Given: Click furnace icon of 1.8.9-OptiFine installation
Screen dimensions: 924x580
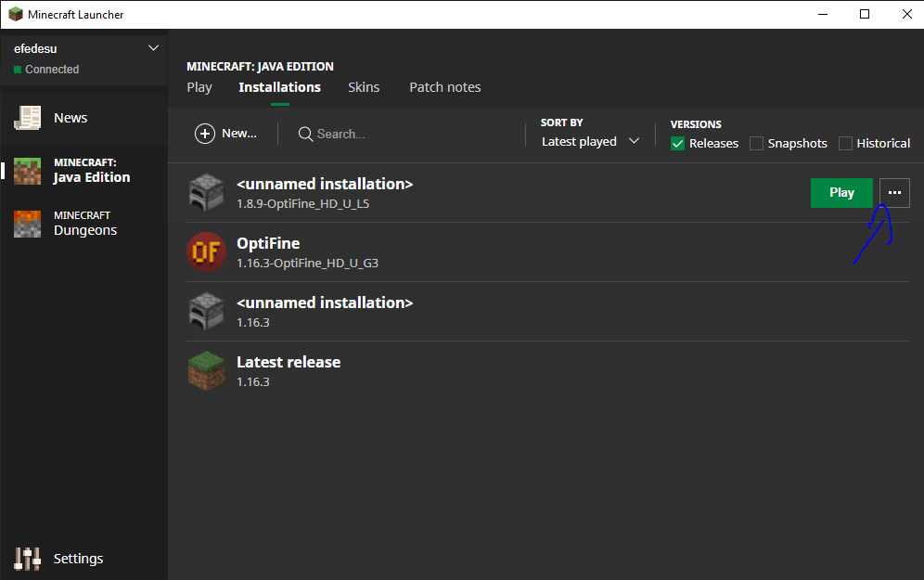Looking at the screenshot, I should click(x=206, y=192).
